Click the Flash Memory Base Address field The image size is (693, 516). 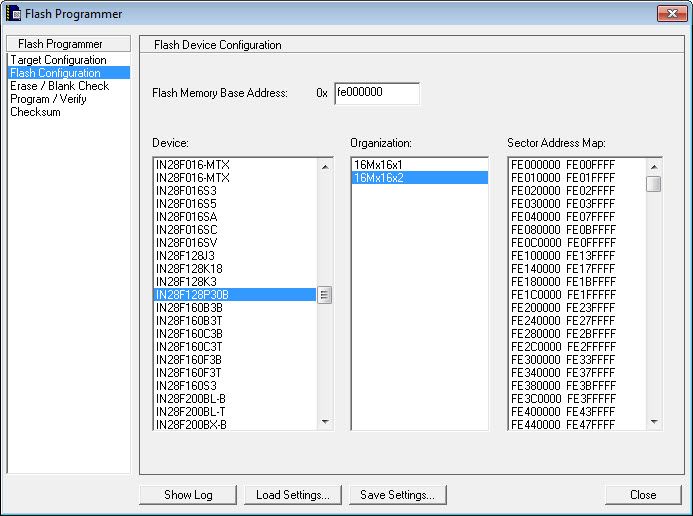point(377,93)
